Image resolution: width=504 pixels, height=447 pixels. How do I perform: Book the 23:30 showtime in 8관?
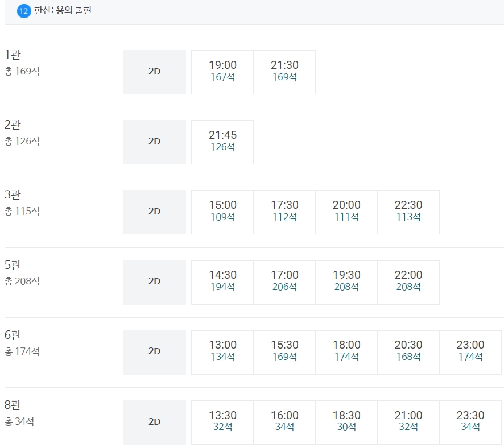coord(470,423)
